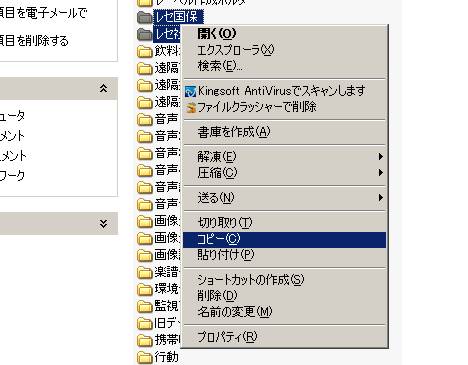Click the 飲料 folder icon
Image resolution: width=468 pixels, height=365 pixels.
pyautogui.click(x=145, y=51)
